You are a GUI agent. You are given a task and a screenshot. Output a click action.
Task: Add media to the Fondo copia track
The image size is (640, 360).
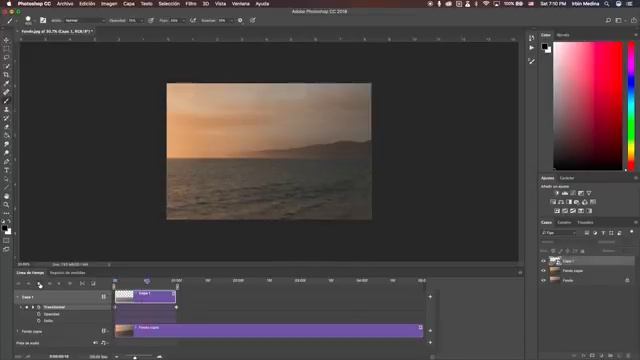430,331
